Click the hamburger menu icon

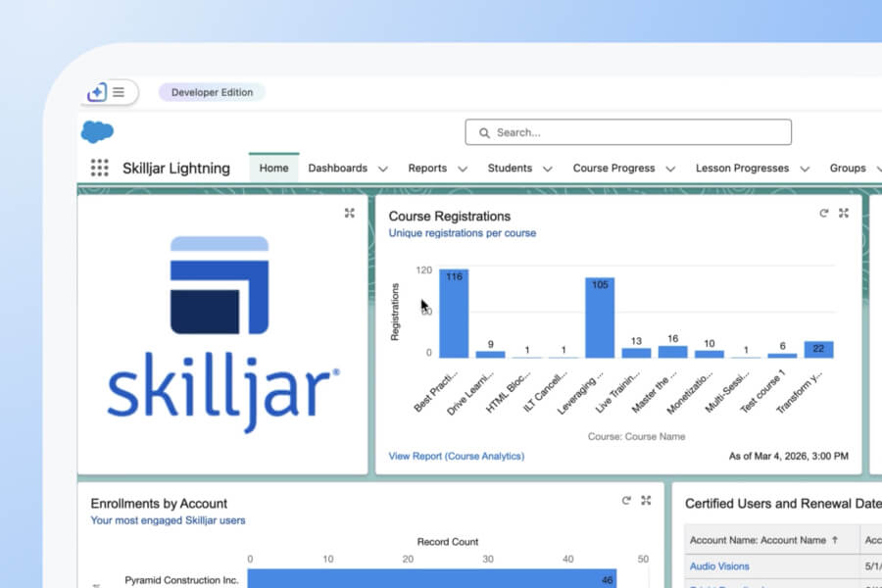click(x=119, y=92)
